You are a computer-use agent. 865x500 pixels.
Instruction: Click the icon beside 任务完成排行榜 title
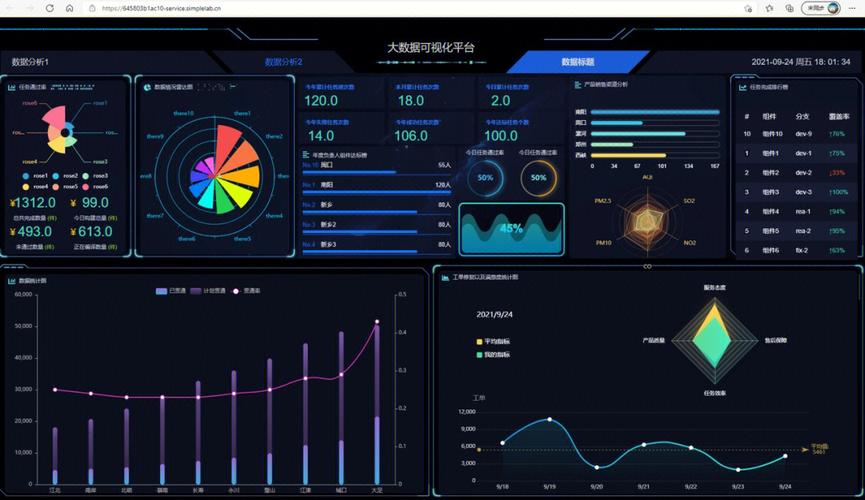click(x=741, y=87)
